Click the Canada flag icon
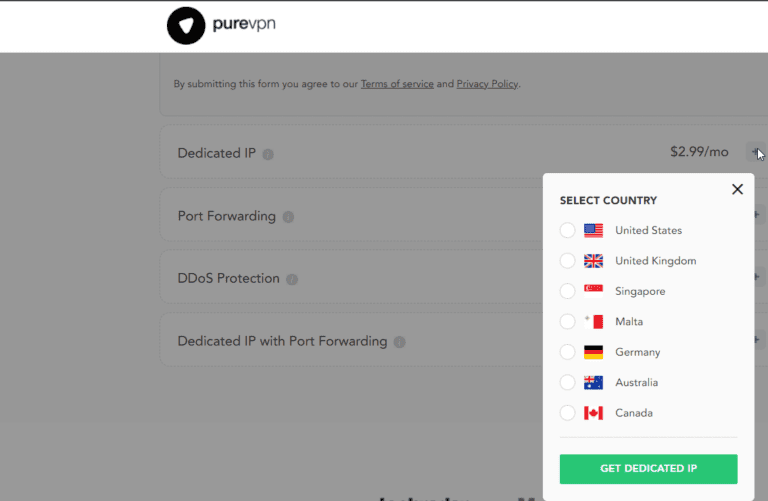This screenshot has width=768, height=501. [x=593, y=413]
